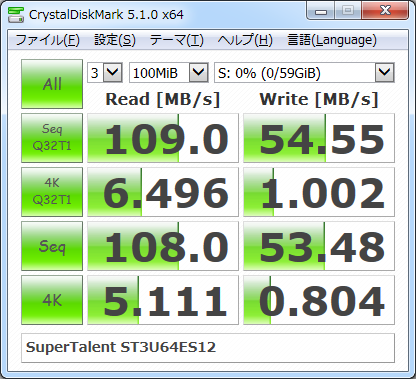Open the 言語(Language) menu
The height and width of the screenshot is (379, 416).
[332, 40]
